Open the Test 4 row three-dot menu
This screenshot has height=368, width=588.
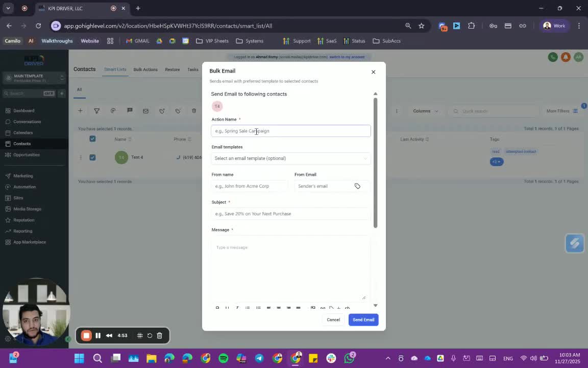coord(81,157)
